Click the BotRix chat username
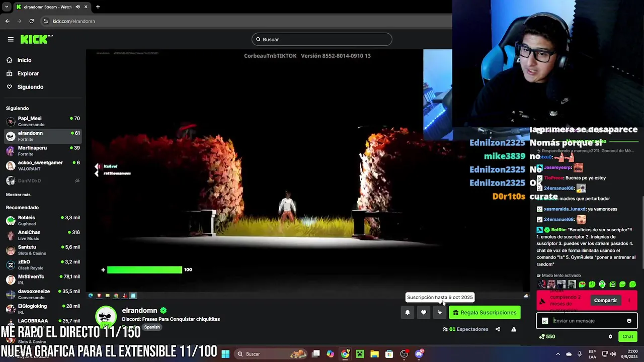 coord(558,230)
